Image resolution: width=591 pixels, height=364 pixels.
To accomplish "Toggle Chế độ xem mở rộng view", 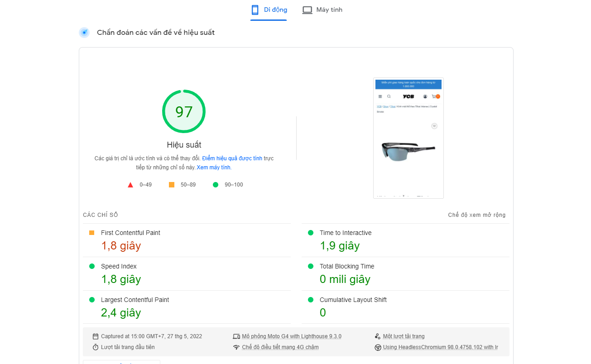I will pyautogui.click(x=476, y=215).
